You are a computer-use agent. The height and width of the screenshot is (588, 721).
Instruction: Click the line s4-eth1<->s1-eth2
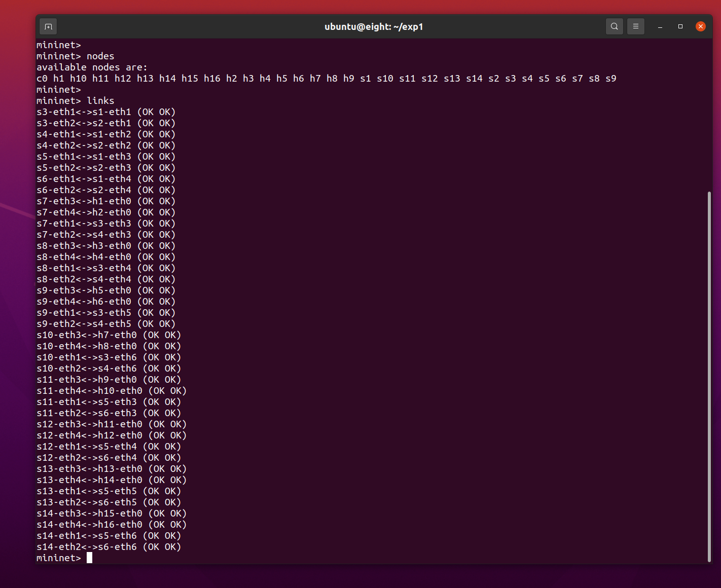pos(106,134)
